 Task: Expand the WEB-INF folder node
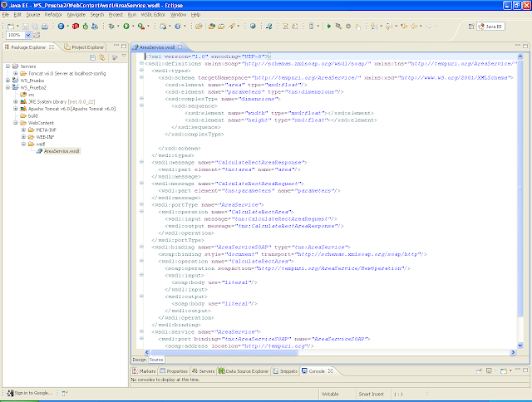point(23,137)
